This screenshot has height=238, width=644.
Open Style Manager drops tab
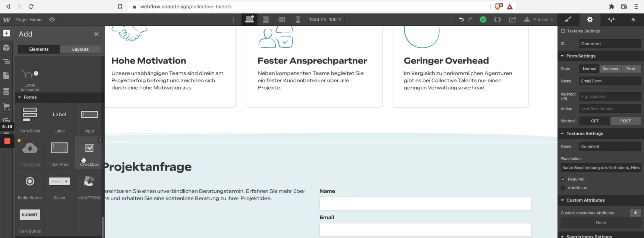611,19
